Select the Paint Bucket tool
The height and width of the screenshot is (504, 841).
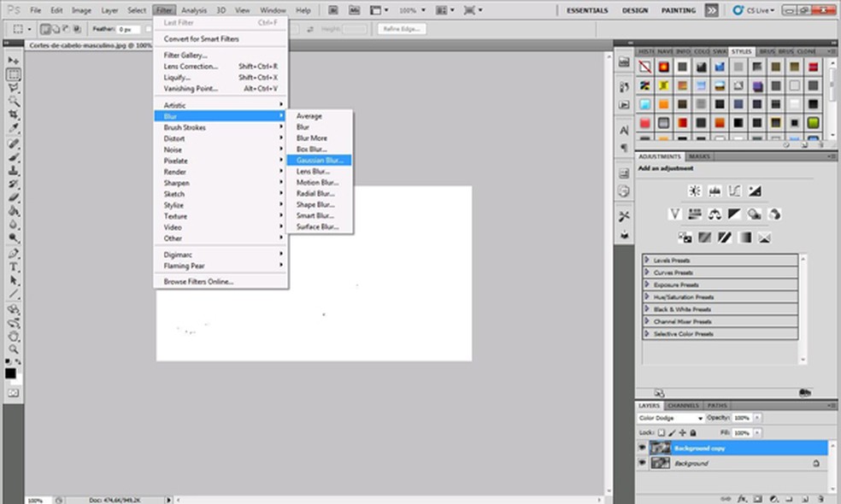(14, 211)
